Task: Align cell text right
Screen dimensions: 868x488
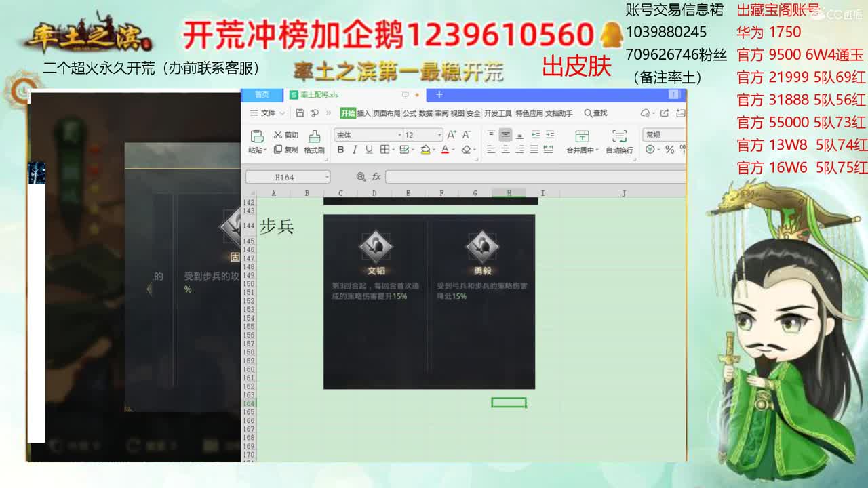Action: click(x=519, y=150)
